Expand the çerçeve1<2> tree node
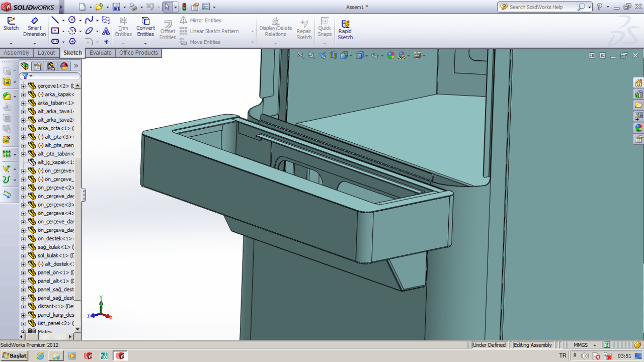 click(x=23, y=86)
